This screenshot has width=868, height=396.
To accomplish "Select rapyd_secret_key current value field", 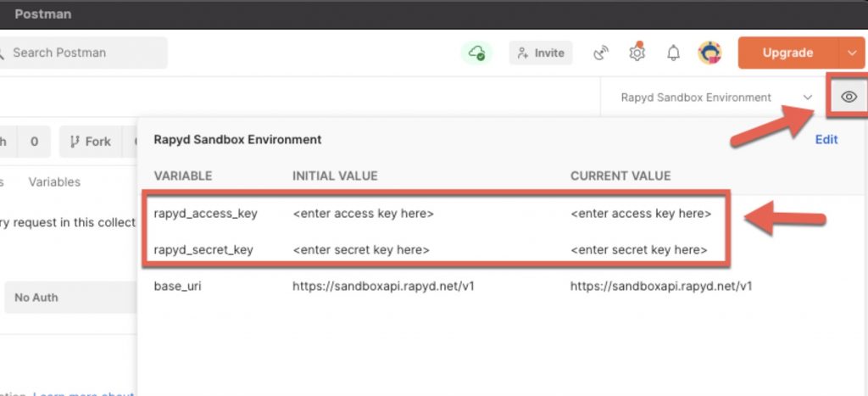I will tap(639, 250).
